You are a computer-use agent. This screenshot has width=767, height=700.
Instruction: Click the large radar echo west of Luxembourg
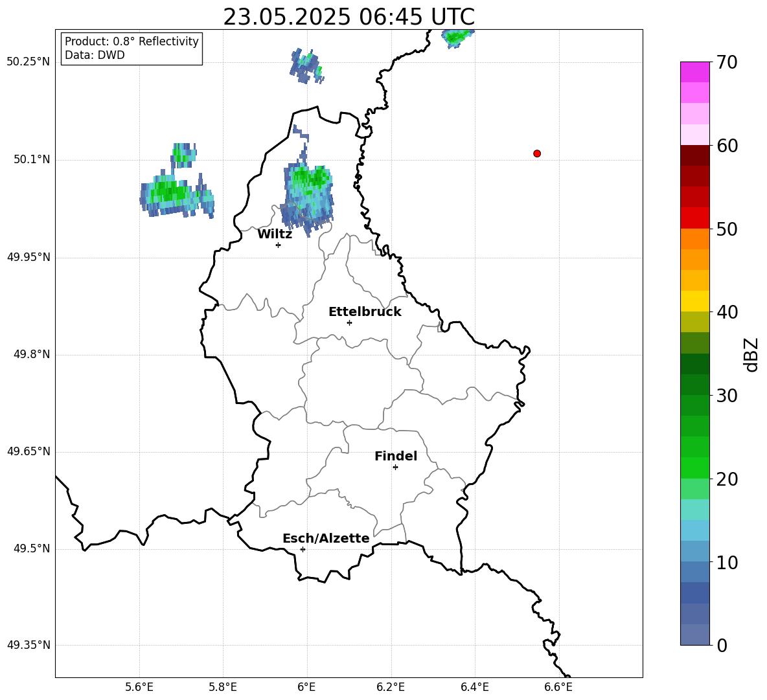[x=177, y=194]
